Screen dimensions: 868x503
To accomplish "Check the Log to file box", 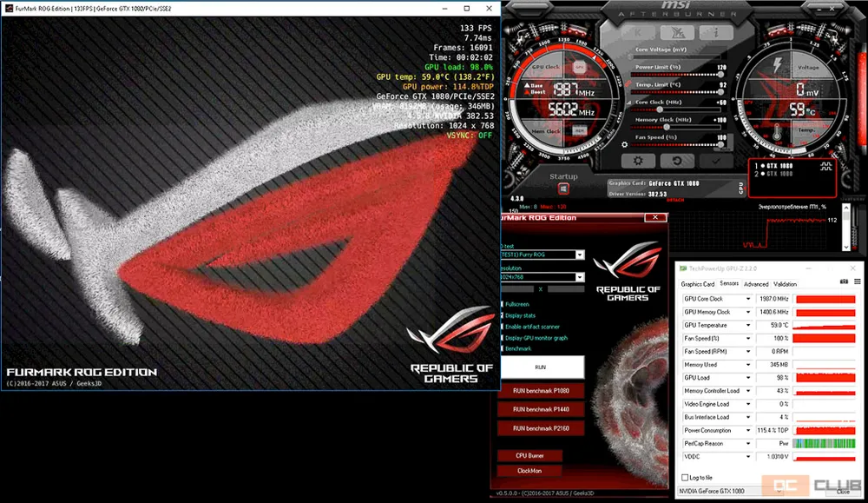I will click(685, 478).
